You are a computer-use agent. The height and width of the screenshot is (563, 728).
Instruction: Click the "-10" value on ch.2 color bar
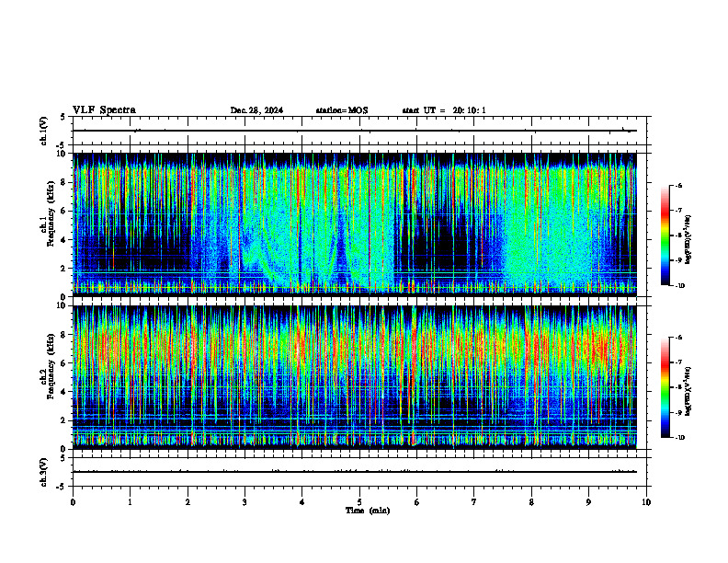click(680, 438)
